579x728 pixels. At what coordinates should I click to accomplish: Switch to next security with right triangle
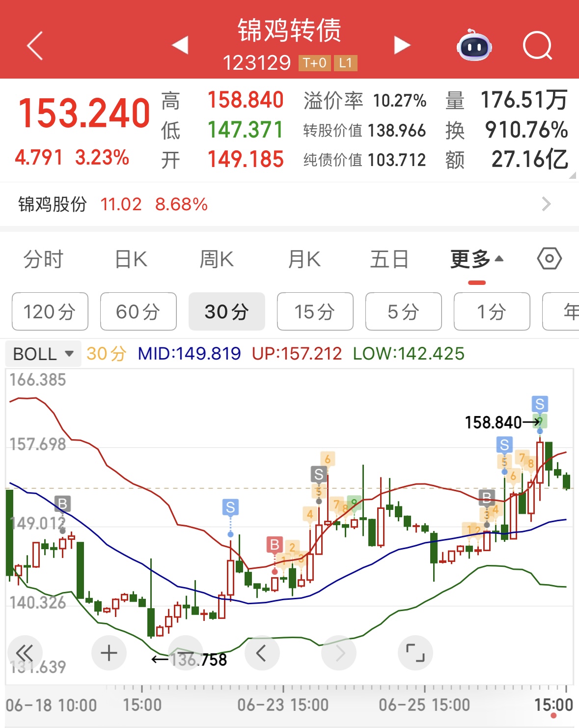(x=402, y=45)
